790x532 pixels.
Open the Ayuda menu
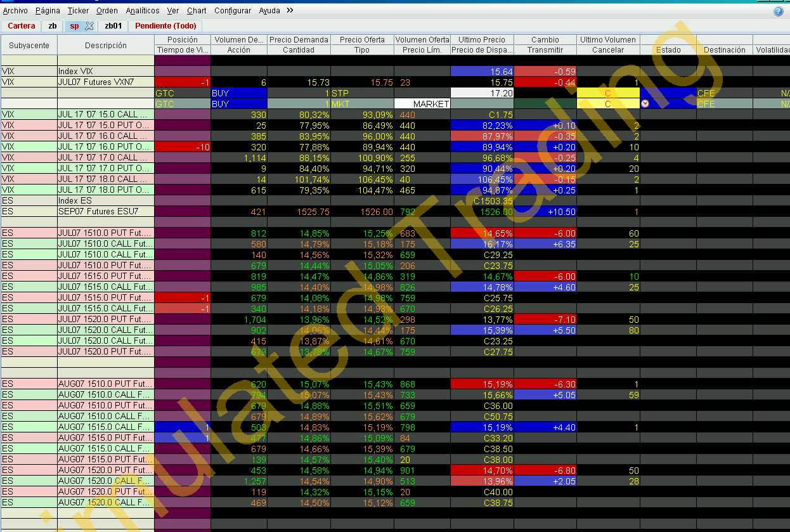point(269,11)
